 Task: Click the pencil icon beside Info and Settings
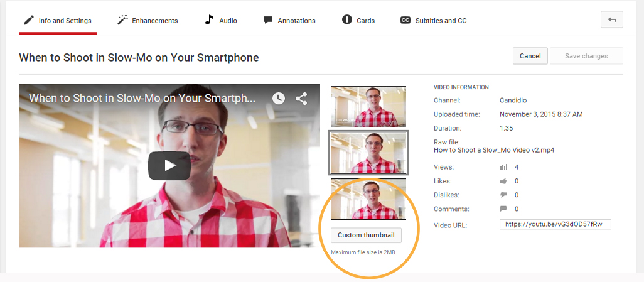28,20
